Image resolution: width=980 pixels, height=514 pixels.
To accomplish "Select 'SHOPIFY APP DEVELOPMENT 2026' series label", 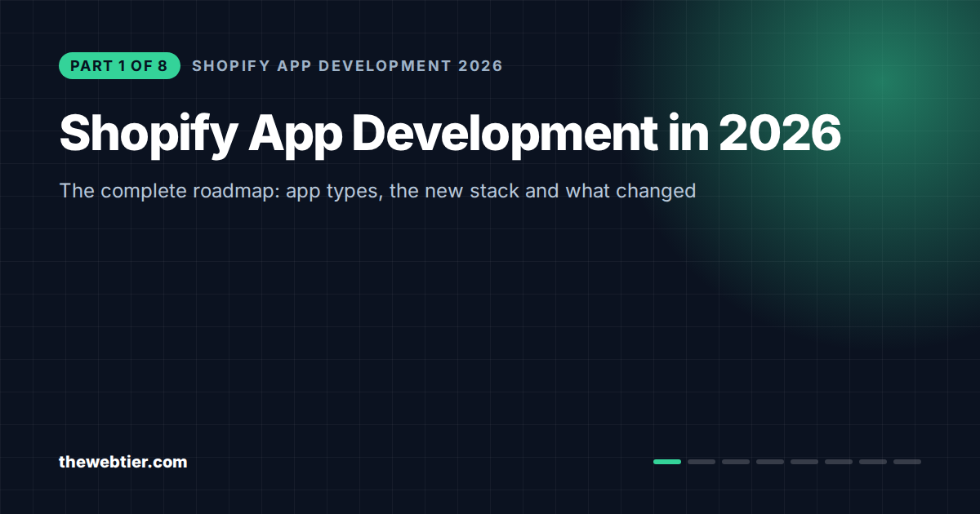I will pos(347,66).
